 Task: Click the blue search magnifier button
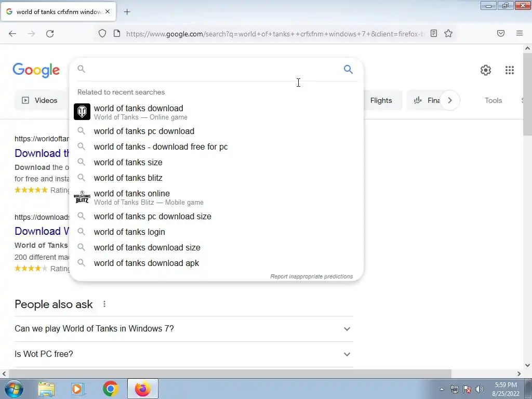click(348, 69)
